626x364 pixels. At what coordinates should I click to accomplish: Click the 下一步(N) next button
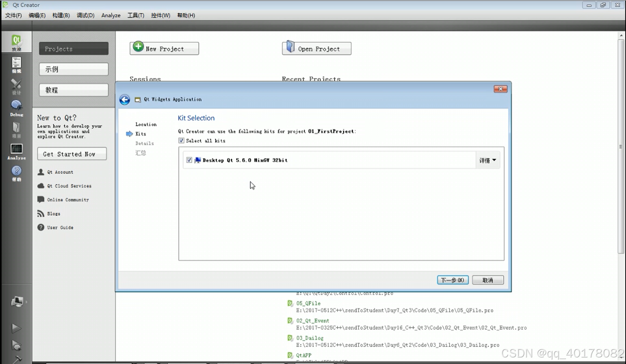(x=453, y=280)
